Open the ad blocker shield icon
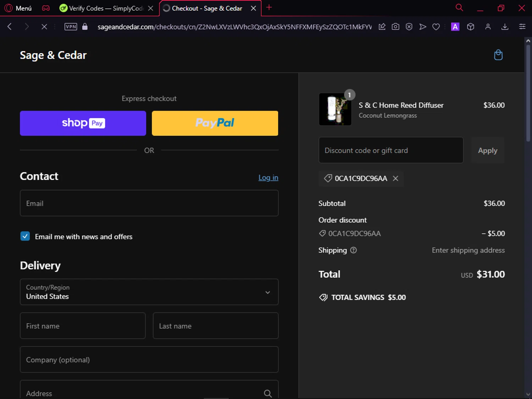 (409, 27)
